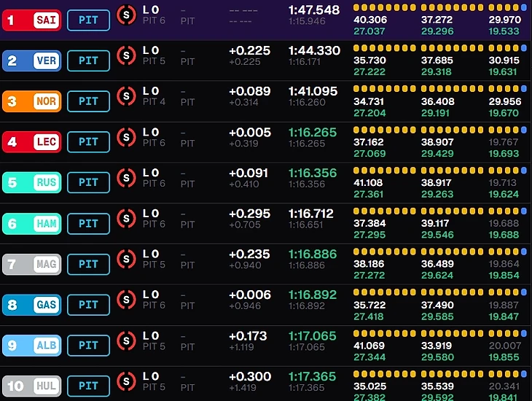The height and width of the screenshot is (401, 532).
Task: Click the PIT button next to SAI
Action: tap(89, 20)
